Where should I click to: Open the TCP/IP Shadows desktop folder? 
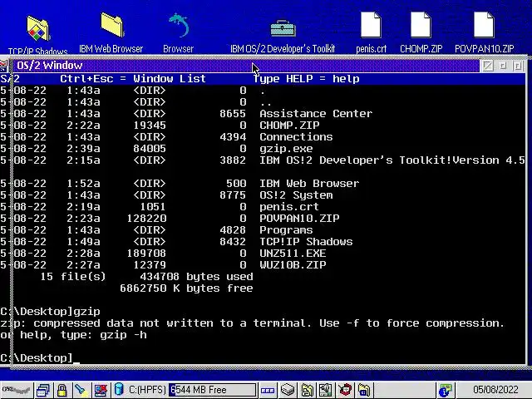pos(38,30)
